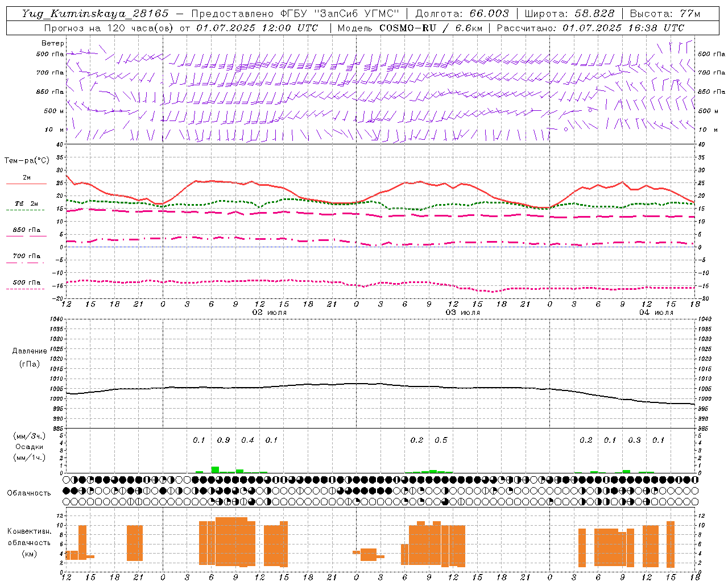Click the Тем-ра(°C) axis label
This screenshot has height=582, width=728.
(x=27, y=161)
